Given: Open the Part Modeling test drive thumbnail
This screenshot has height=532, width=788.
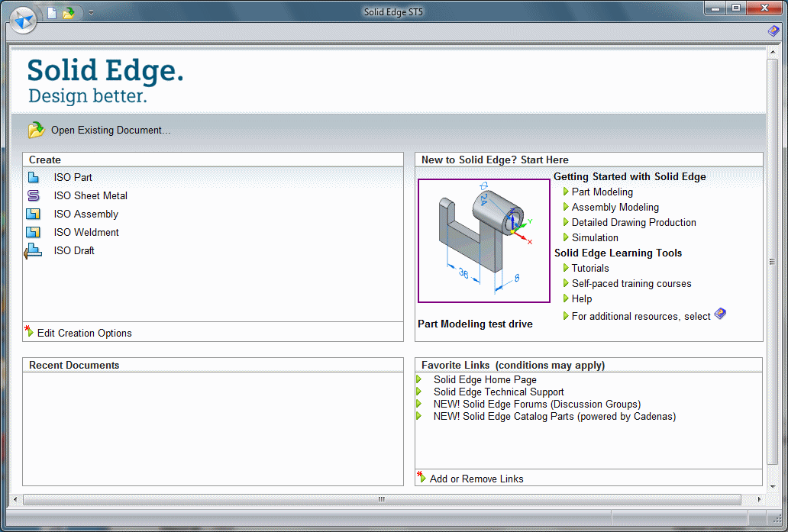Looking at the screenshot, I should click(x=484, y=240).
